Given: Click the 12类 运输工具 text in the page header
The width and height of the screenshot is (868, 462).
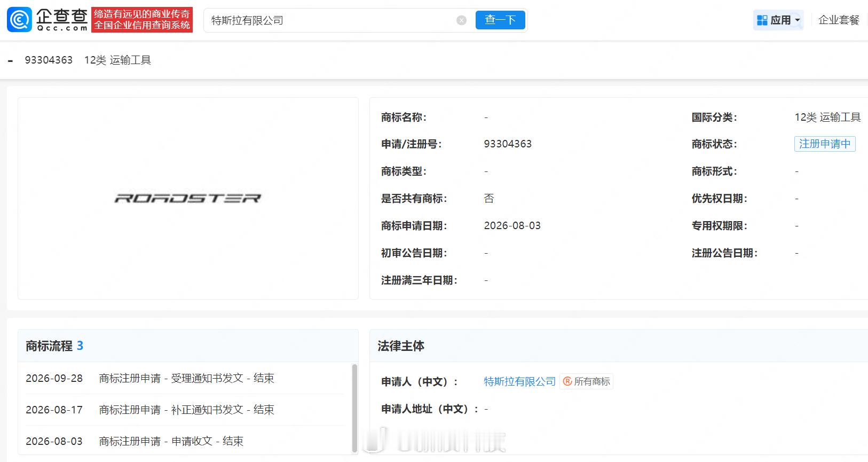Looking at the screenshot, I should (x=117, y=60).
